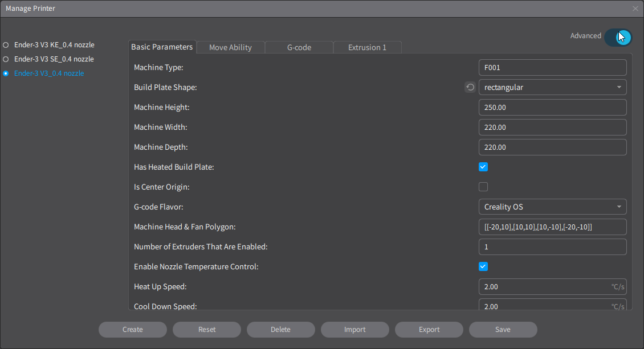Close the Manage Printer dialog
Viewport: 644px width, 349px height.
pyautogui.click(x=635, y=9)
